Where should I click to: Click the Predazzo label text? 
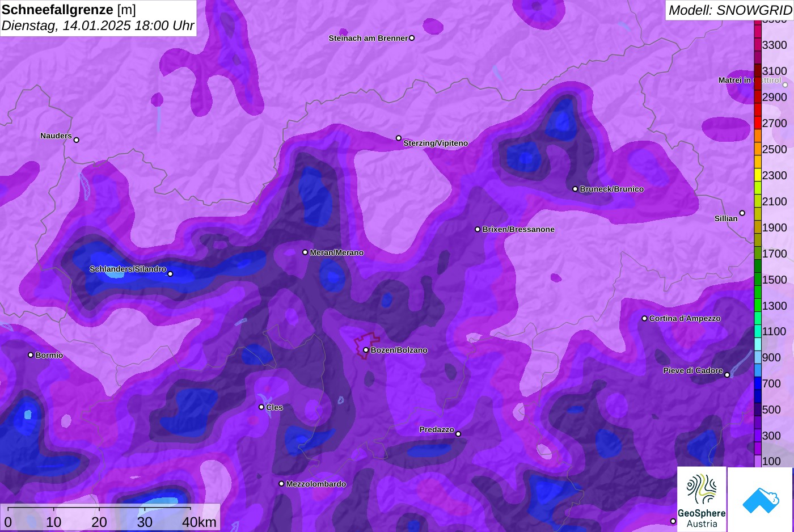(437, 429)
